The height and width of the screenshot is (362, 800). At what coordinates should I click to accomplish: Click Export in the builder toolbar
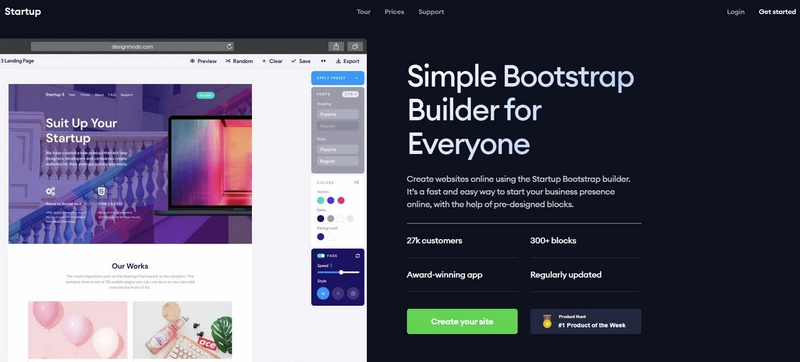tap(347, 61)
